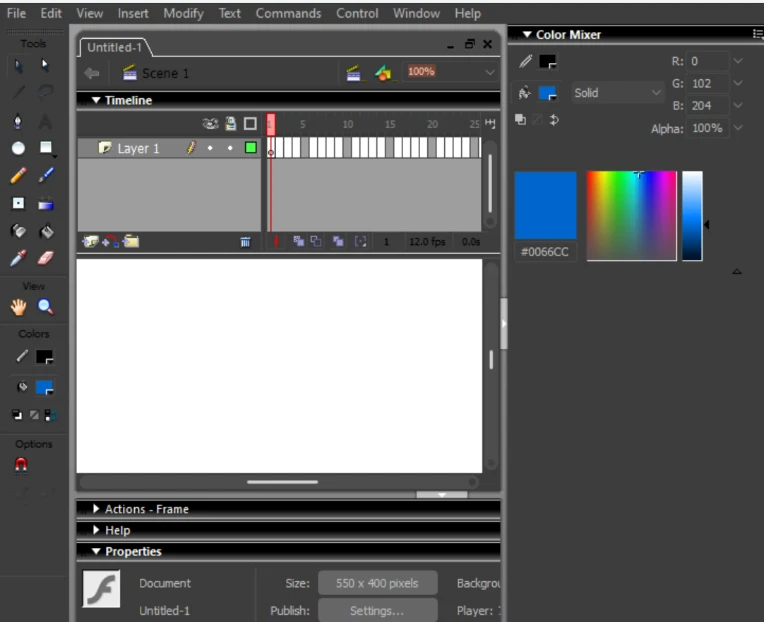Click the #0066CC hex color field
Screen dimensions: 764x622
(x=545, y=252)
